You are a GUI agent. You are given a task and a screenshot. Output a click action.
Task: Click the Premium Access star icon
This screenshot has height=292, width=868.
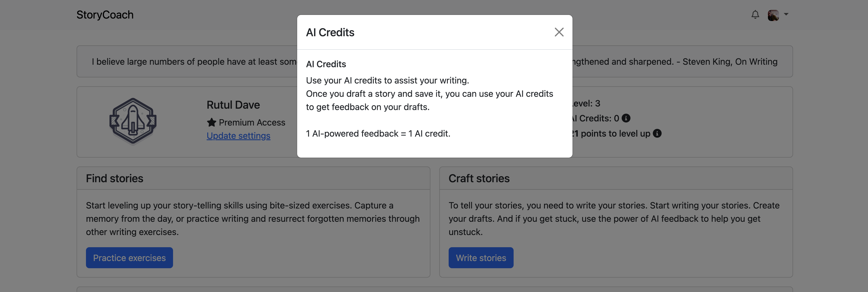[x=211, y=122]
